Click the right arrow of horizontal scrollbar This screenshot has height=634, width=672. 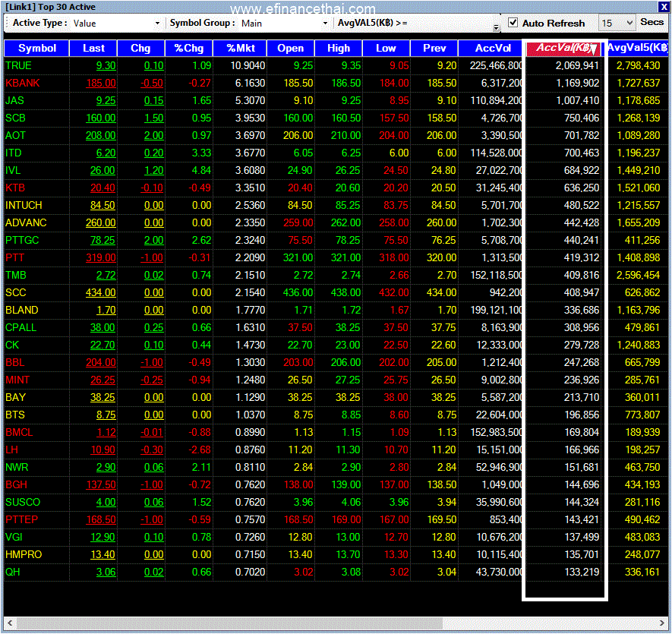click(663, 623)
